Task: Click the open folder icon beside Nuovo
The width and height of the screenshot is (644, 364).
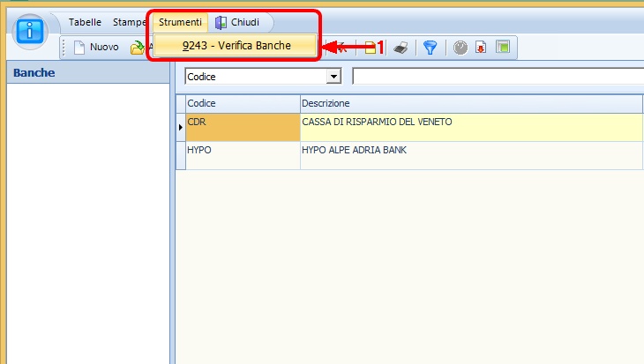Action: 138,48
